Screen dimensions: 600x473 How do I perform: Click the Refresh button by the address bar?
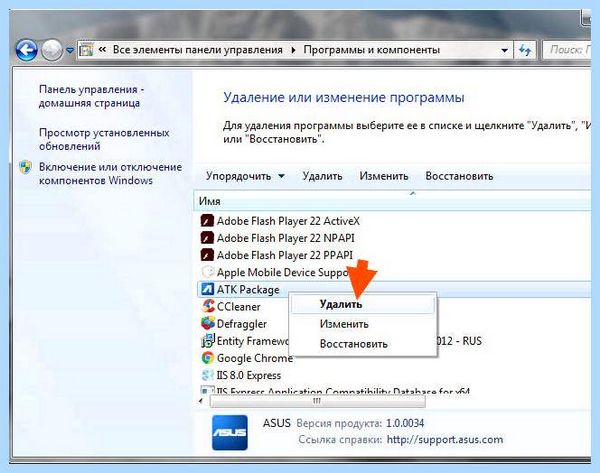point(525,50)
